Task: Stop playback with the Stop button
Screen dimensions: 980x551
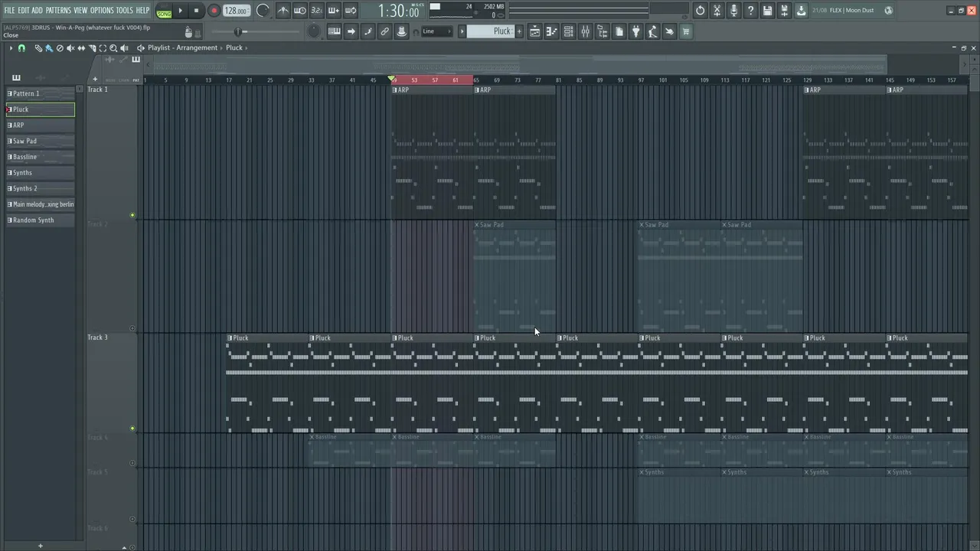Action: pyautogui.click(x=196, y=11)
